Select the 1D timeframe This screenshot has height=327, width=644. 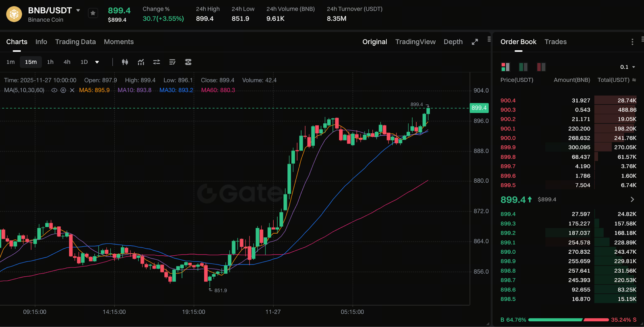click(84, 62)
